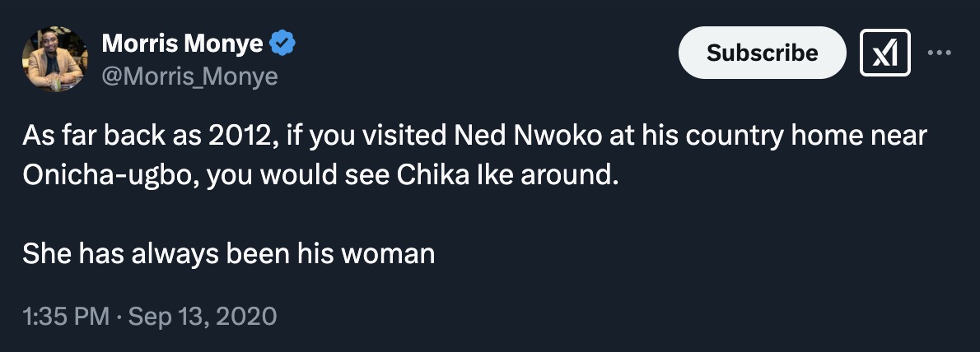Click the 1:35 PM timestamp
Screen dimensions: 980x352
pos(66,316)
